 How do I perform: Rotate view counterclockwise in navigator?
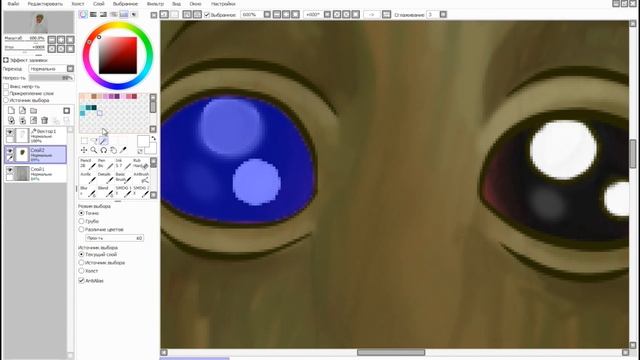pyautogui.click(x=52, y=49)
